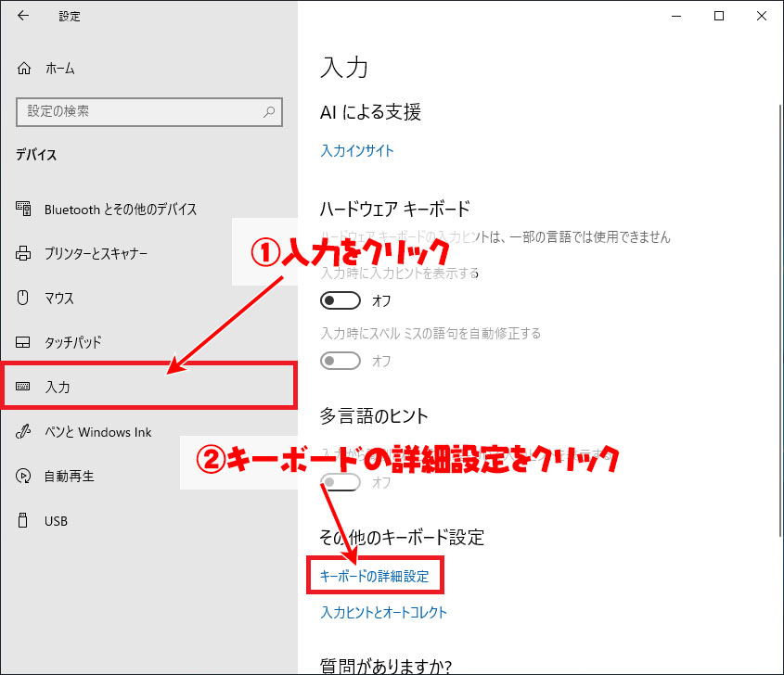Image resolution: width=784 pixels, height=675 pixels.
Task: Click the ハードウェア キーボード heading
Action: pyautogui.click(x=395, y=209)
